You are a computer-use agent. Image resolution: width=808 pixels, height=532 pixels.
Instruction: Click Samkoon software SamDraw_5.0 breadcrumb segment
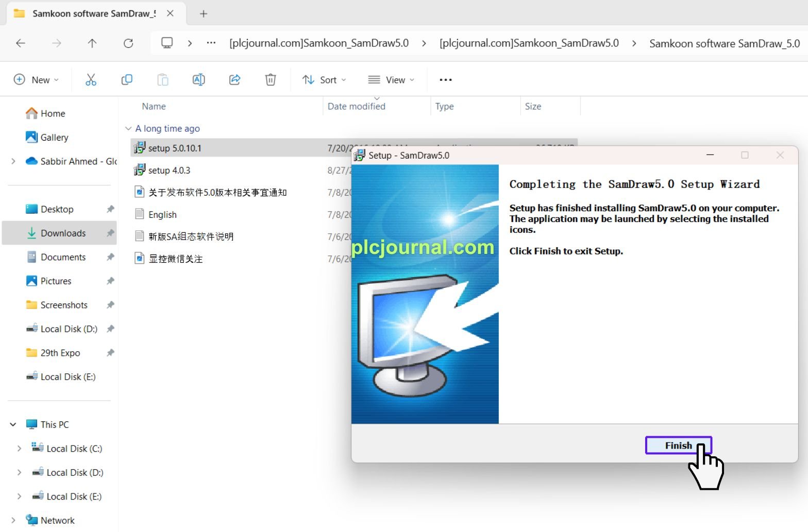point(725,43)
